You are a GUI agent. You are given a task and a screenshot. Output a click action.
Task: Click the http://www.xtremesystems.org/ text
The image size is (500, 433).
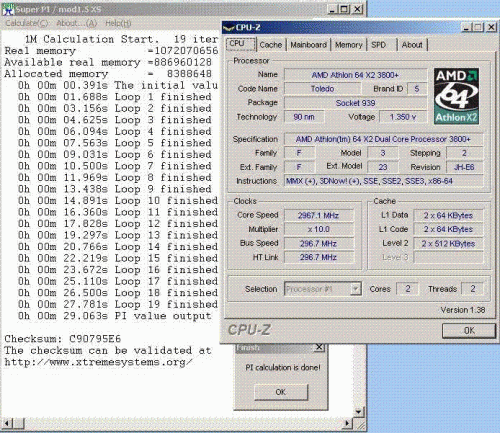(98, 362)
